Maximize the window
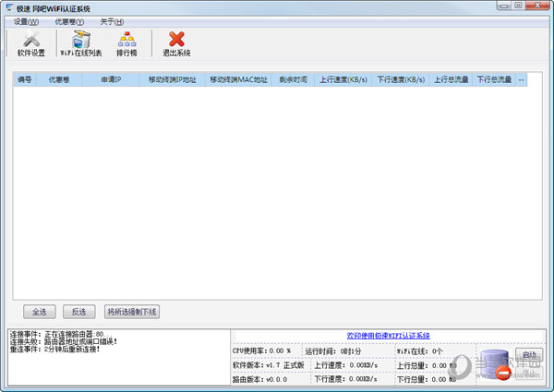This screenshot has height=392, width=554. click(x=518, y=6)
